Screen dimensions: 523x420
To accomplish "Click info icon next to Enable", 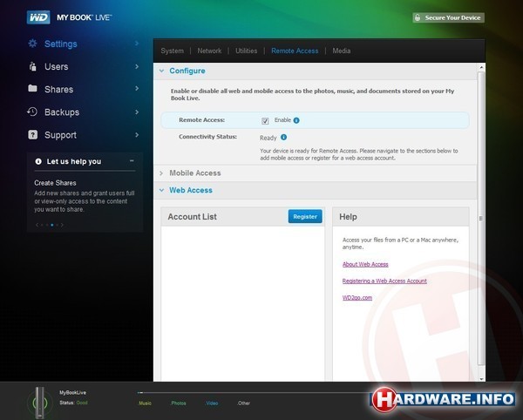I will tap(296, 120).
